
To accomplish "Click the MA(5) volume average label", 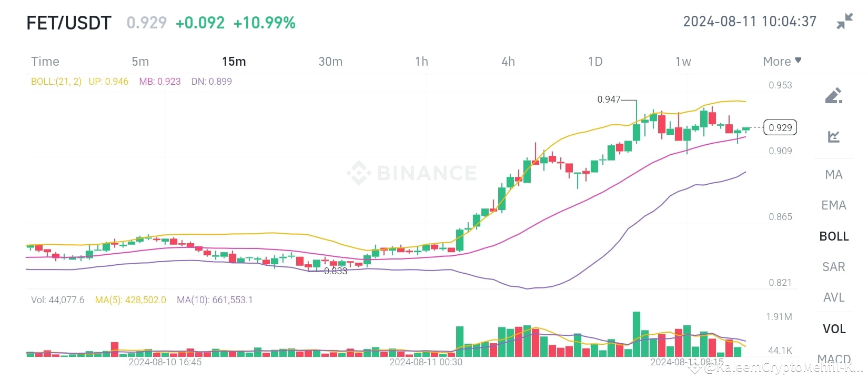I will click(130, 300).
